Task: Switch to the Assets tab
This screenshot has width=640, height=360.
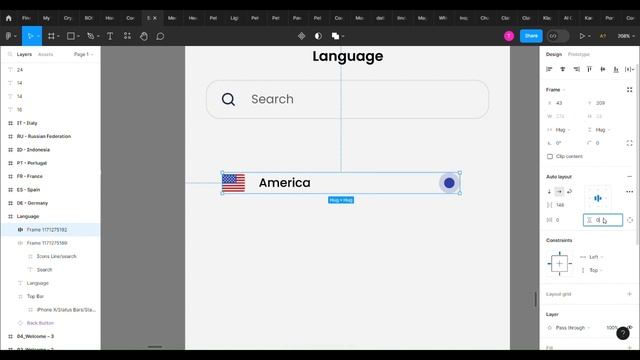Action: [x=45, y=54]
